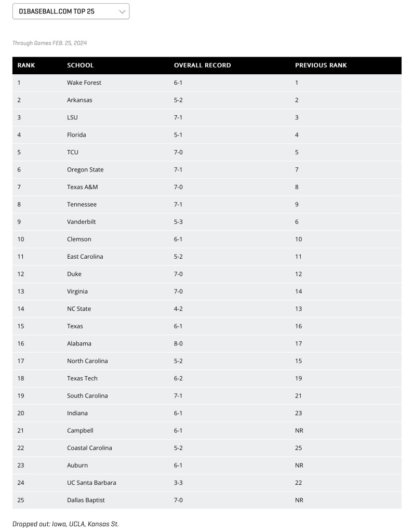Click the RANK column header
Screen dimensions: 414x532
pyautogui.click(x=26, y=65)
